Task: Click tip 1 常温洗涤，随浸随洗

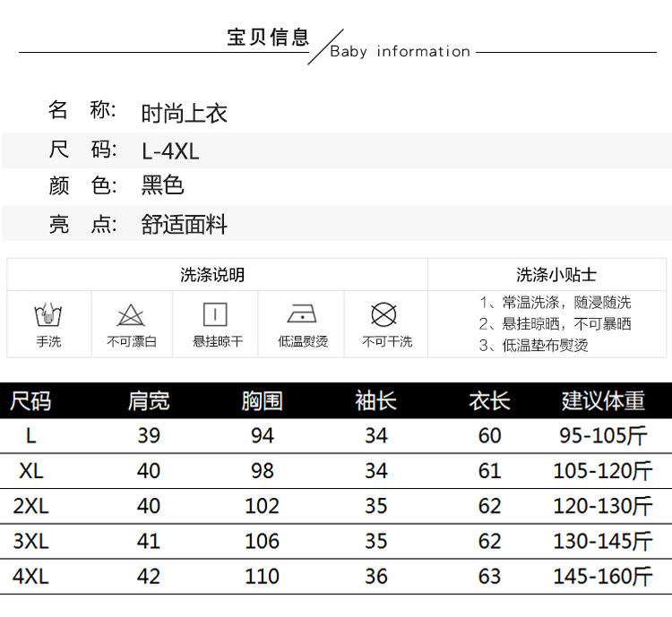Action: coord(555,303)
